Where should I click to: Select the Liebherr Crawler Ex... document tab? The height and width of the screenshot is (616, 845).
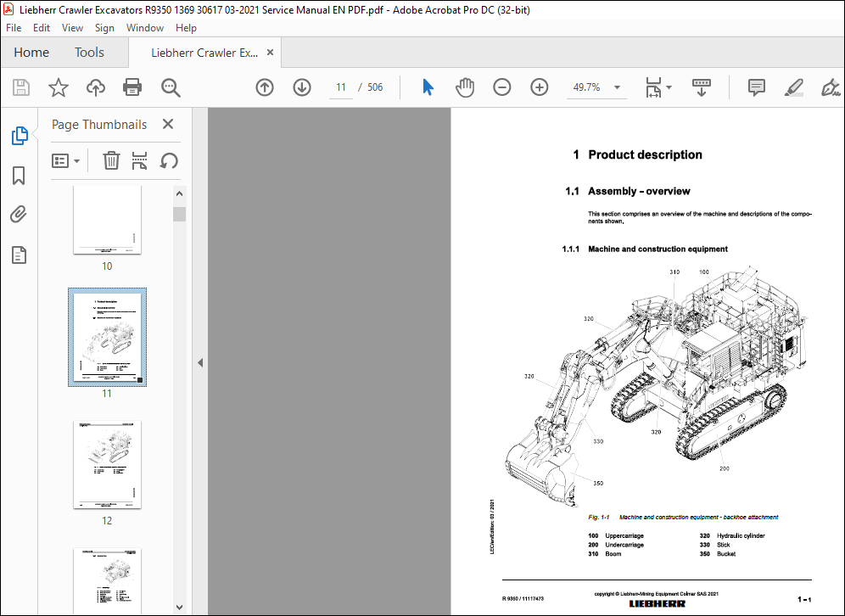click(x=204, y=53)
